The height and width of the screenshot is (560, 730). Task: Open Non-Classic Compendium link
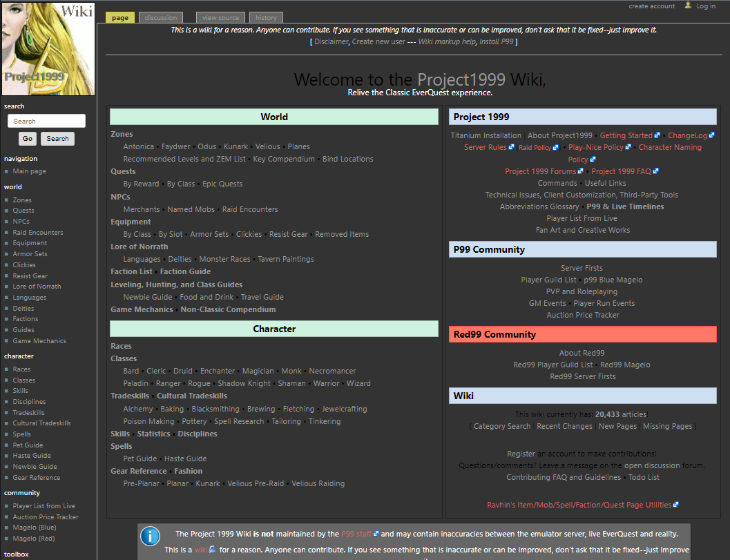pos(228,309)
